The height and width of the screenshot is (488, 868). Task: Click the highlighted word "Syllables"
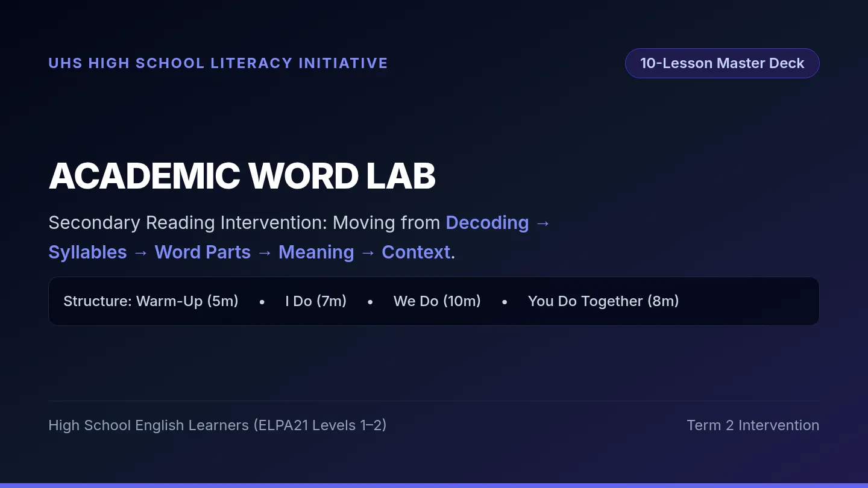[87, 252]
